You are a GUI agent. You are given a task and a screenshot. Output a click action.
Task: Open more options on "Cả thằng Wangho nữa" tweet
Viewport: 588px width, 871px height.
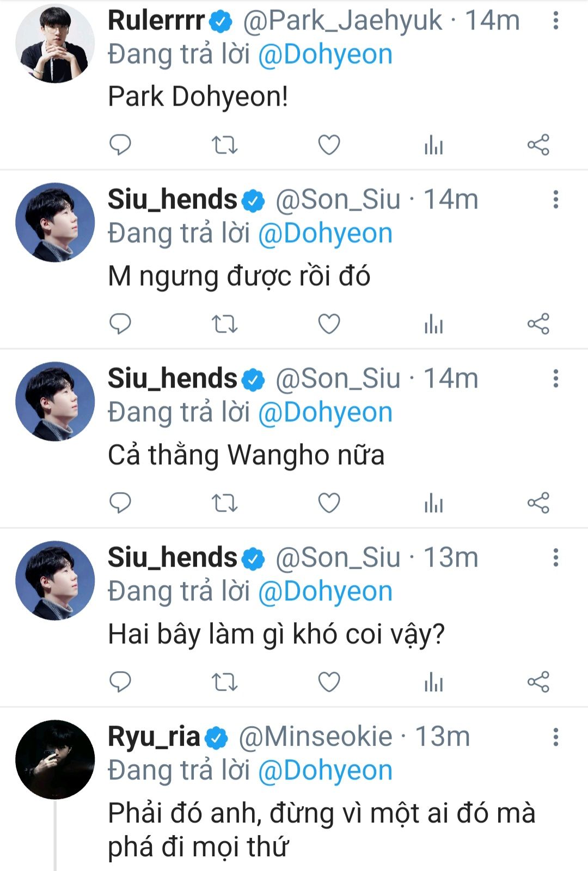[555, 379]
